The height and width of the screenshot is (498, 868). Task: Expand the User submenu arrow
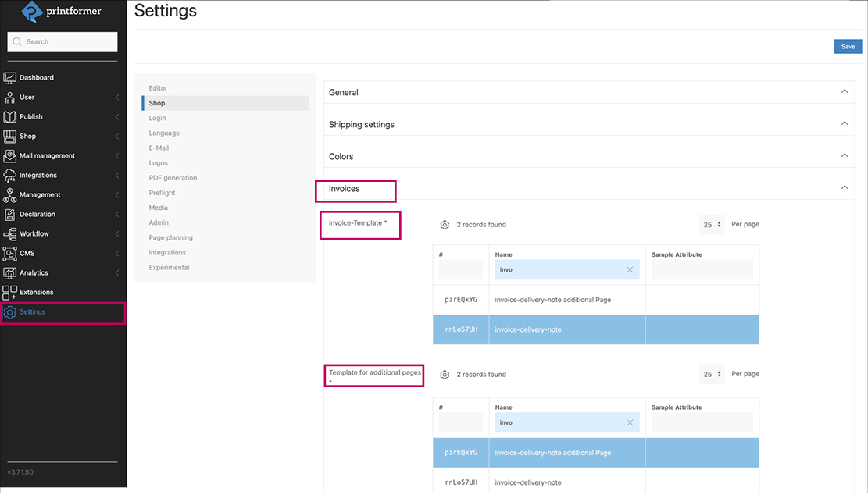coord(117,98)
